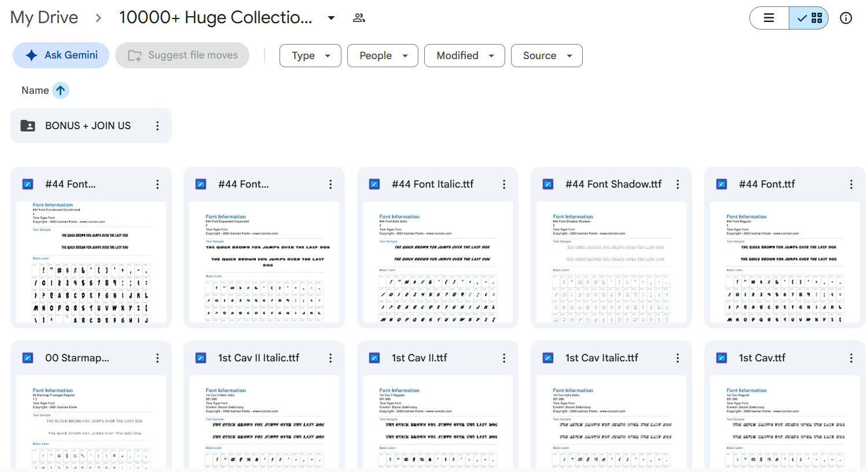Open the People filter dropdown
Viewport: 868px width, 472px height.
pyautogui.click(x=382, y=56)
